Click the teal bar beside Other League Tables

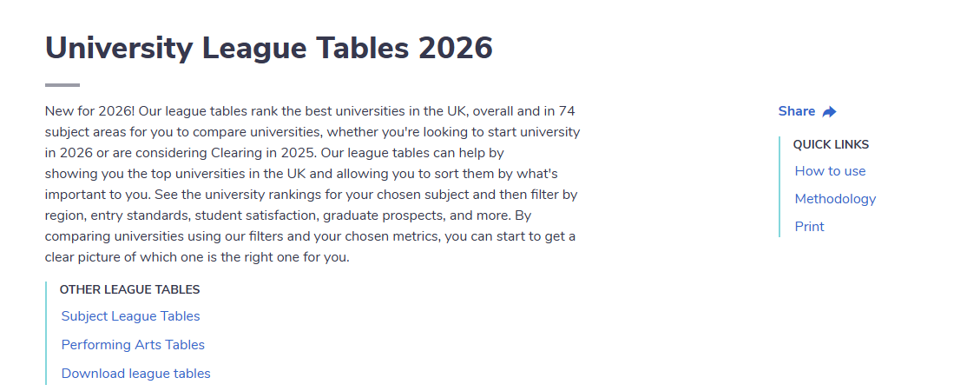point(46,333)
